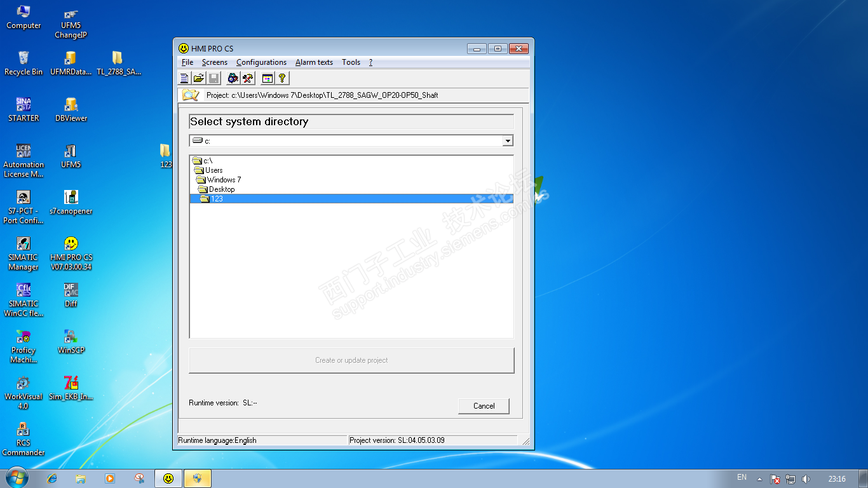Click the new project toolbar icon
The height and width of the screenshot is (488, 868).
pos(184,78)
